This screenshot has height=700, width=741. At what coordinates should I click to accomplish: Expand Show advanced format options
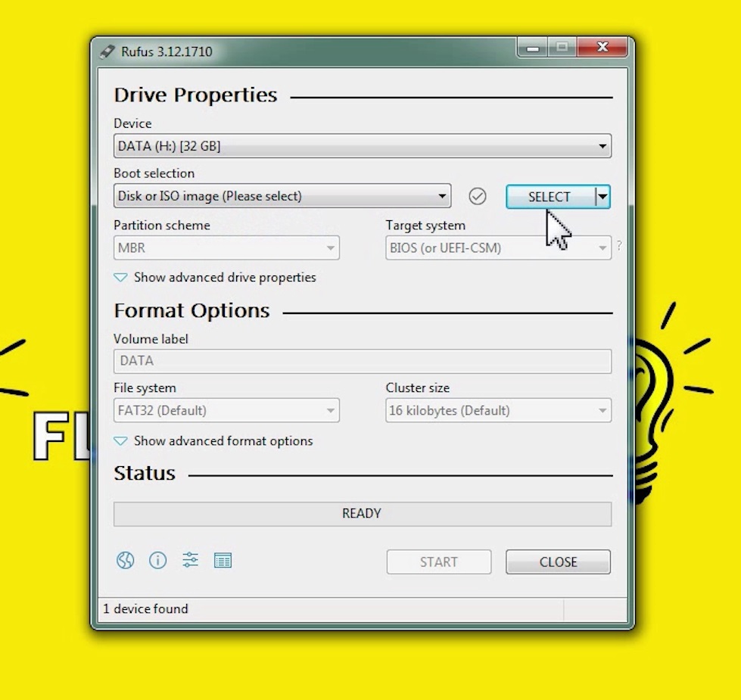click(213, 441)
